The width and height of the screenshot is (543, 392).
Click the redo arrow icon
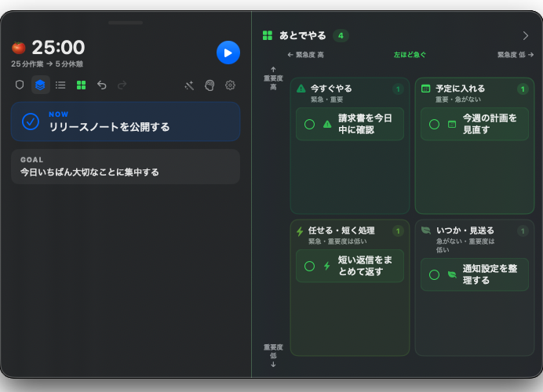click(122, 85)
